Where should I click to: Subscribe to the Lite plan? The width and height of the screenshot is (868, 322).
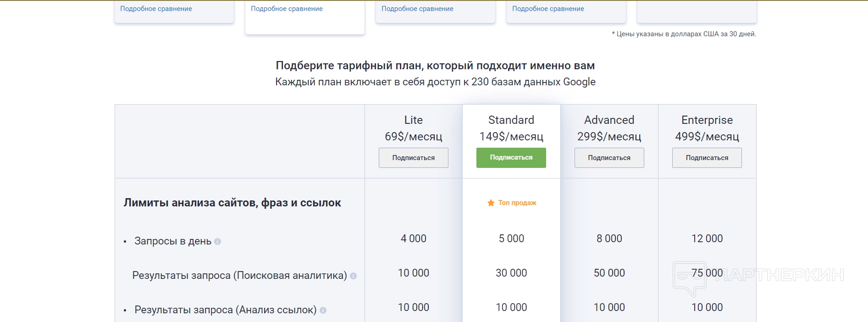pyautogui.click(x=413, y=158)
